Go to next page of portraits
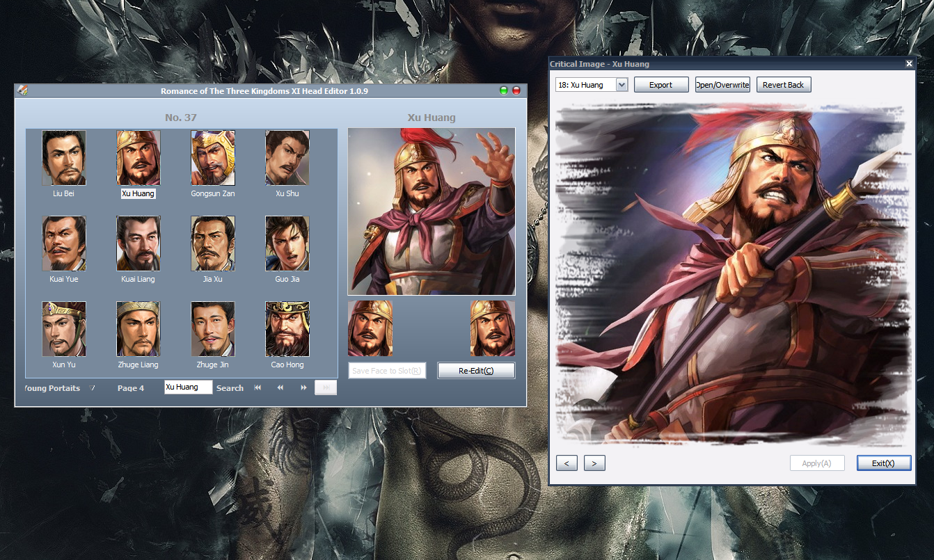934x560 pixels. pos(303,387)
